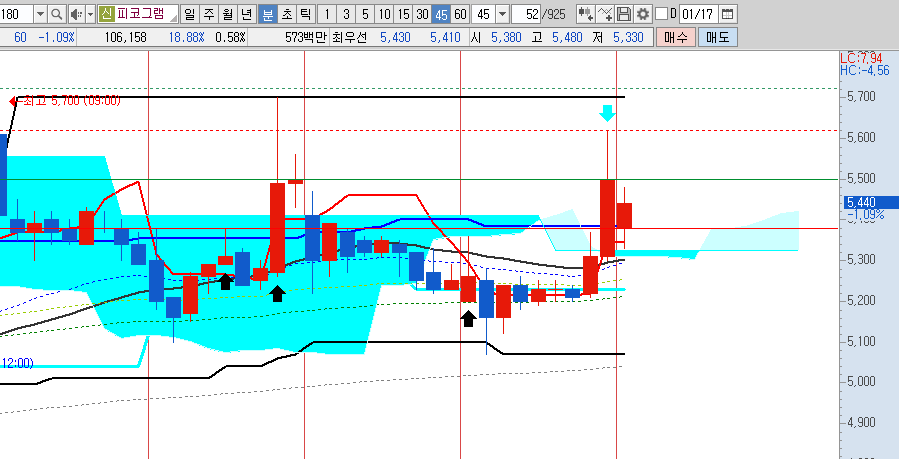Click the candlestick chart settings icon
This screenshot has height=459, width=899.
tap(585, 13)
